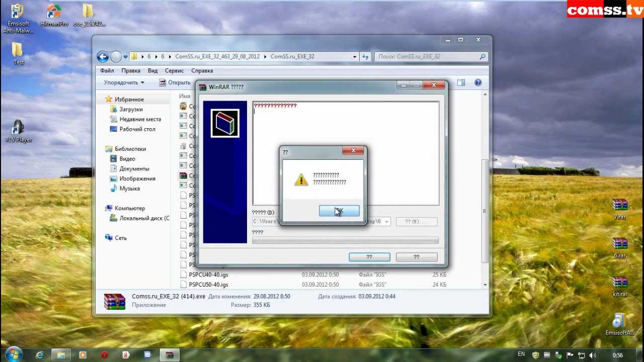This screenshot has width=644, height=362.
Task: Open the clock showing 0:56
Action: (x=617, y=355)
